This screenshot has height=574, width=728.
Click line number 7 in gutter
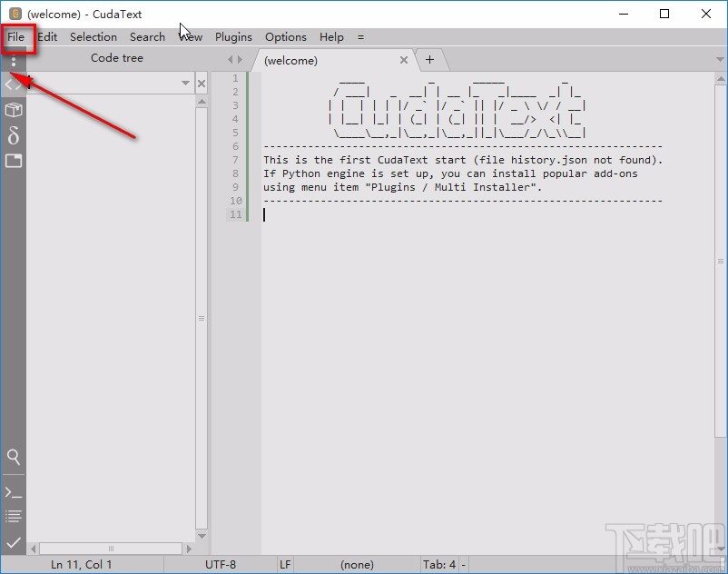coord(235,160)
